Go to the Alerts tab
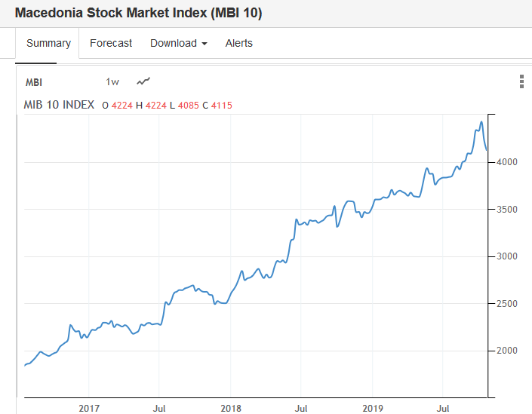 pos(238,43)
